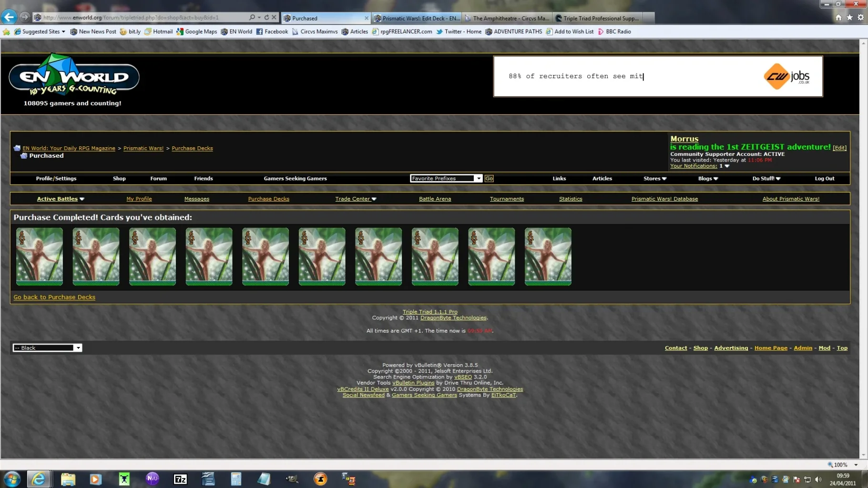Open Gamers Seeking Gamers menu item
Screen dimensions: 868x488
[x=295, y=179]
